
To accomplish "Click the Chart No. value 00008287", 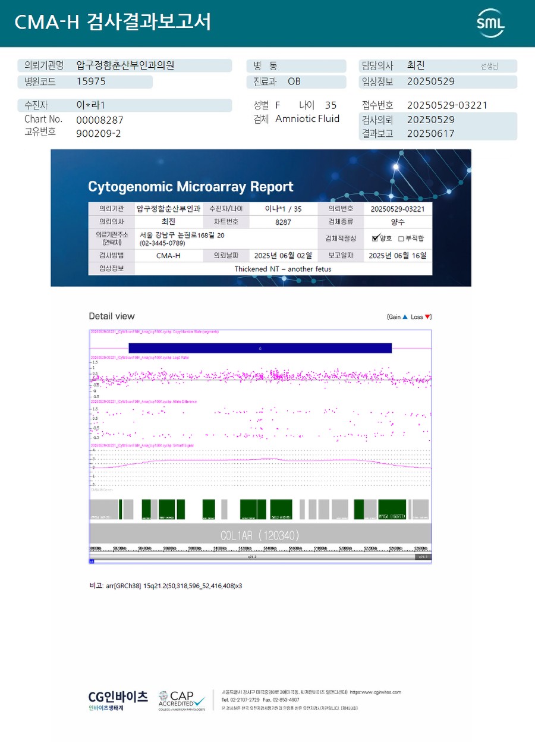I will pos(100,120).
